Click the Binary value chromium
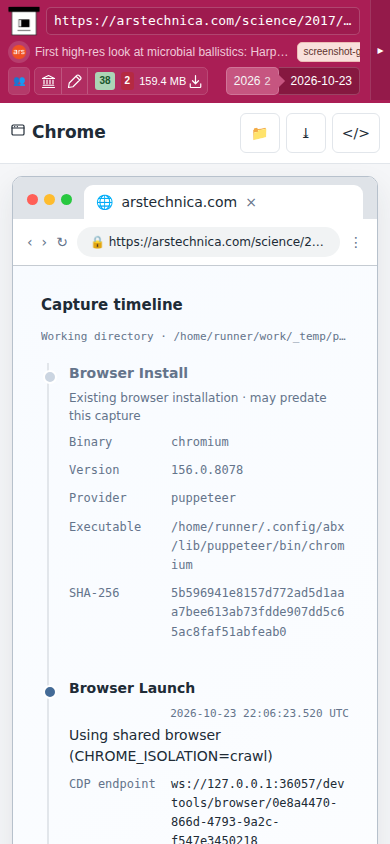Viewport: 390px width, 844px height. coord(200,442)
